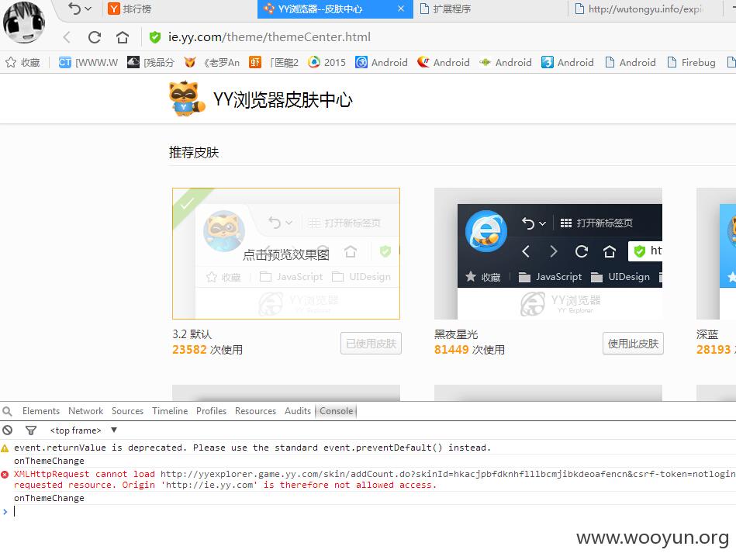736x560 pixels.
Task: Click the undo closed tab icon
Action: click(x=74, y=9)
